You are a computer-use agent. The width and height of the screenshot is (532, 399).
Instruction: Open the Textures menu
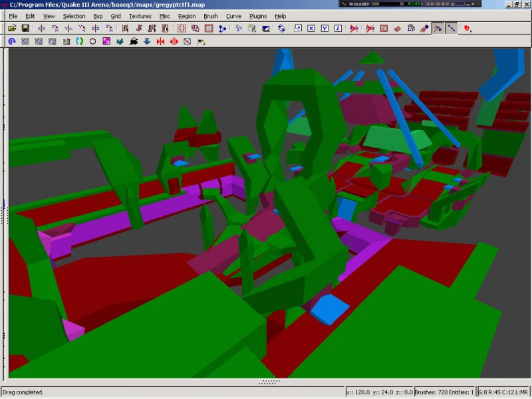tap(140, 16)
